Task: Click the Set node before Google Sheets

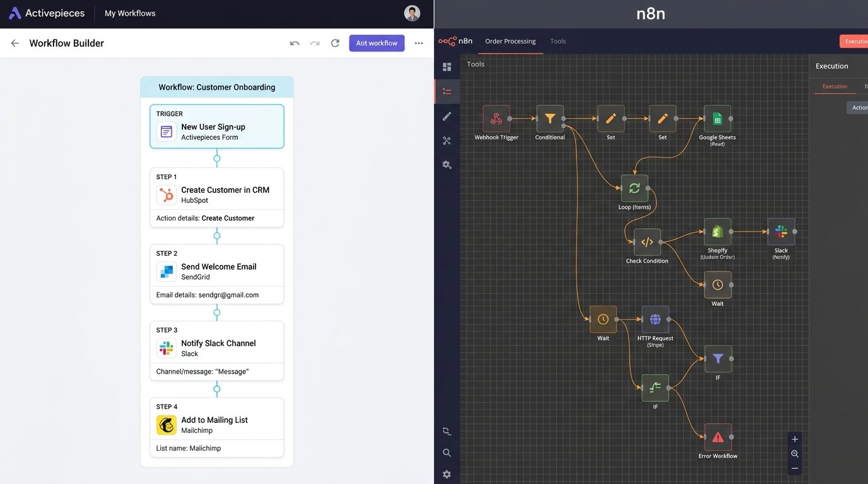Action: pyautogui.click(x=662, y=118)
